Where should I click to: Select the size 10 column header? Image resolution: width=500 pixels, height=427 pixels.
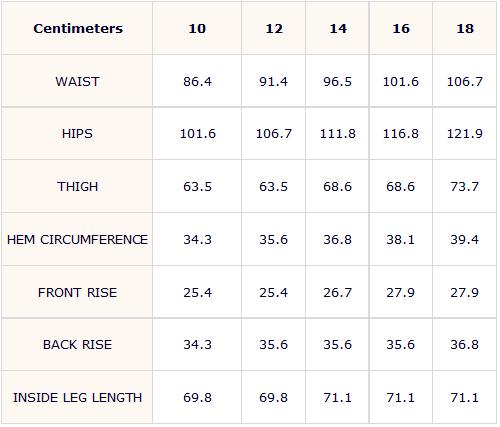pyautogui.click(x=197, y=29)
